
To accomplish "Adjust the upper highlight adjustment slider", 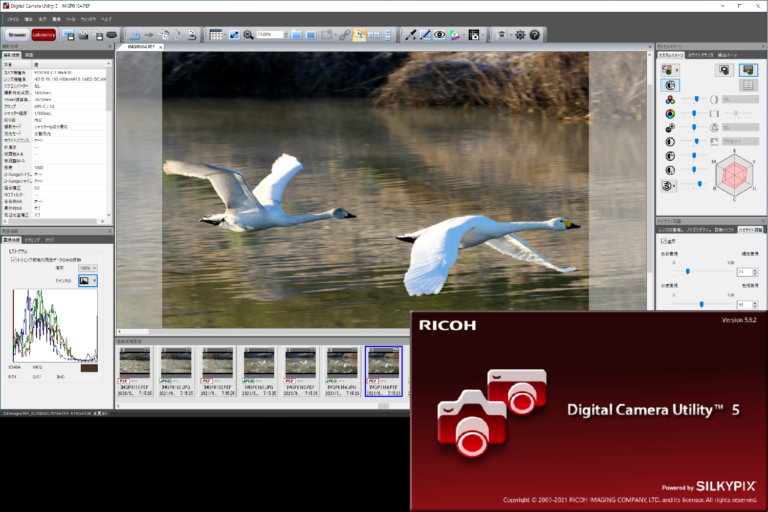I will (688, 271).
